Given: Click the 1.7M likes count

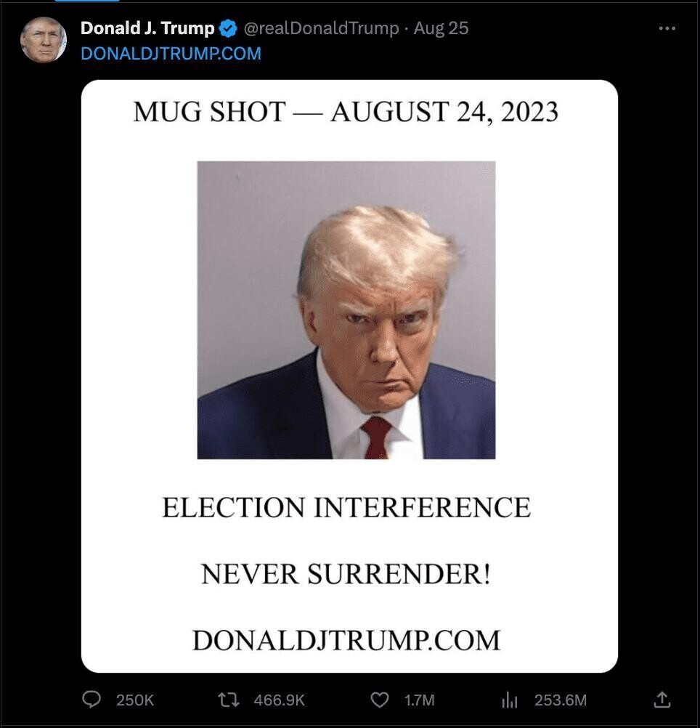Looking at the screenshot, I should 420,700.
